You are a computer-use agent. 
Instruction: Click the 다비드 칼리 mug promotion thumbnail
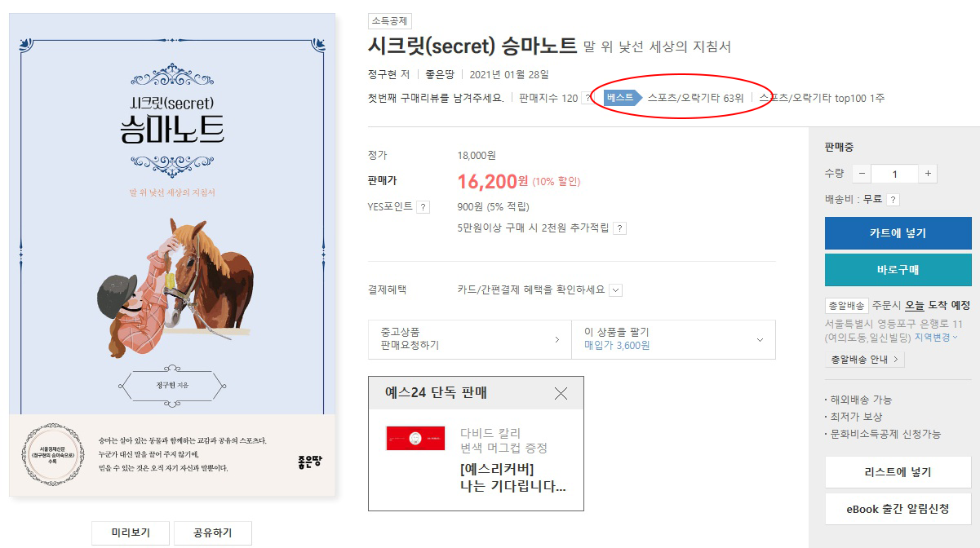415,438
